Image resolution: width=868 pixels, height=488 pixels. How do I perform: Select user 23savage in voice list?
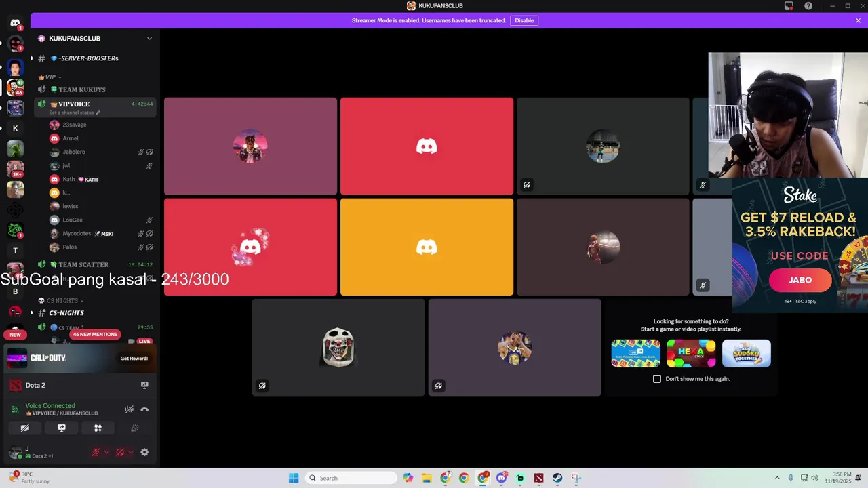tap(102, 125)
